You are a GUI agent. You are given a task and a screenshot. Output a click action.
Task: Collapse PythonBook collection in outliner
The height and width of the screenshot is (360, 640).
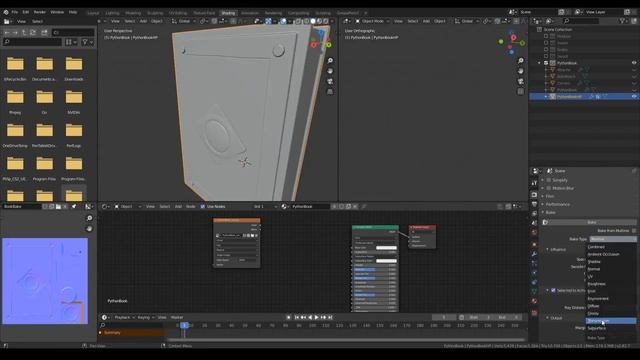click(x=540, y=63)
